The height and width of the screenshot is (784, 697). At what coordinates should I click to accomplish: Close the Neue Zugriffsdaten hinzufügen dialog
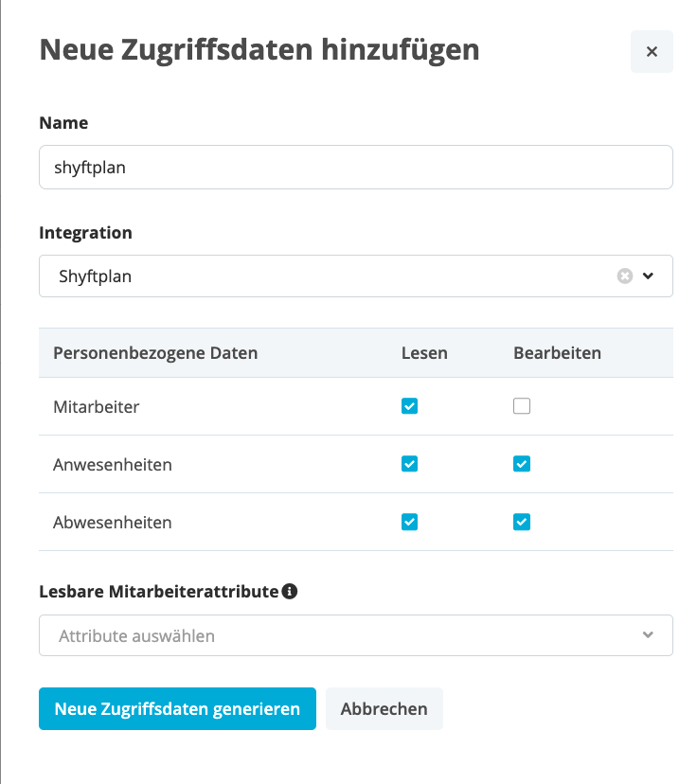coord(652,51)
